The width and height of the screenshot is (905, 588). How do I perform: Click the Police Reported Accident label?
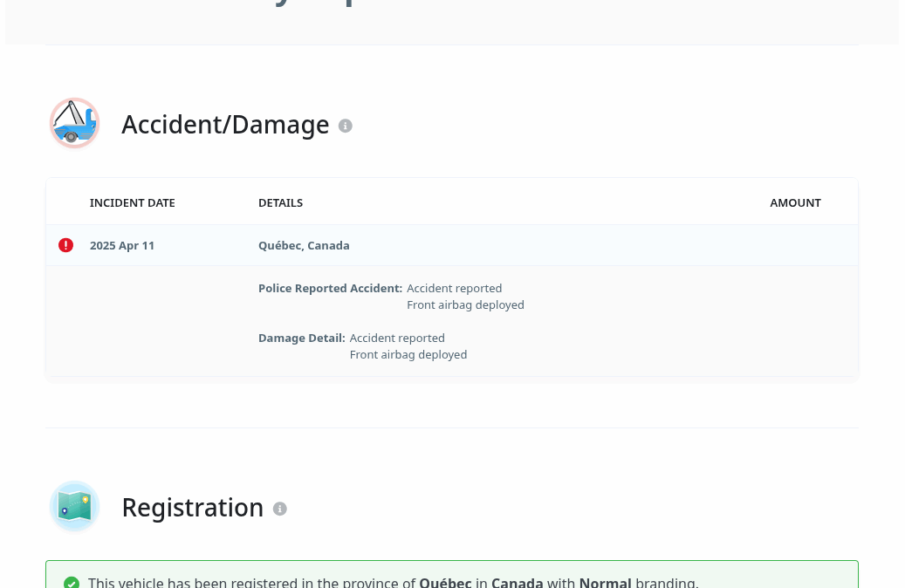(x=330, y=288)
